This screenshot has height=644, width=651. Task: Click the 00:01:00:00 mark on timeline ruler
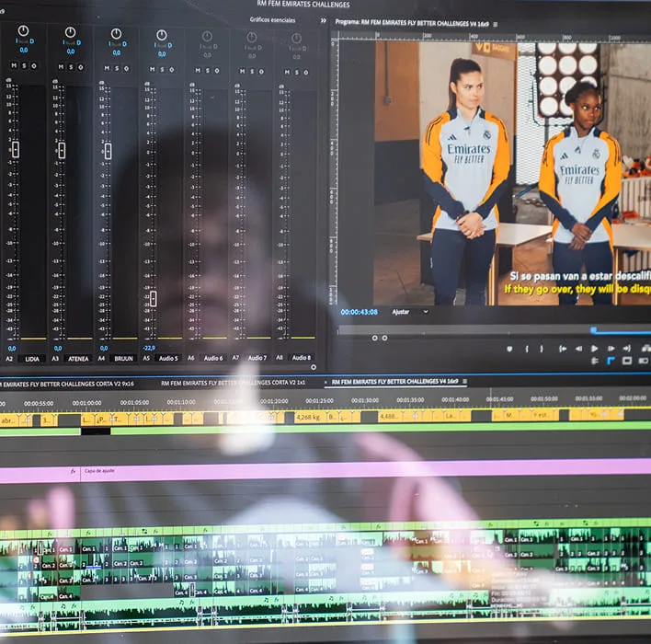(86, 403)
